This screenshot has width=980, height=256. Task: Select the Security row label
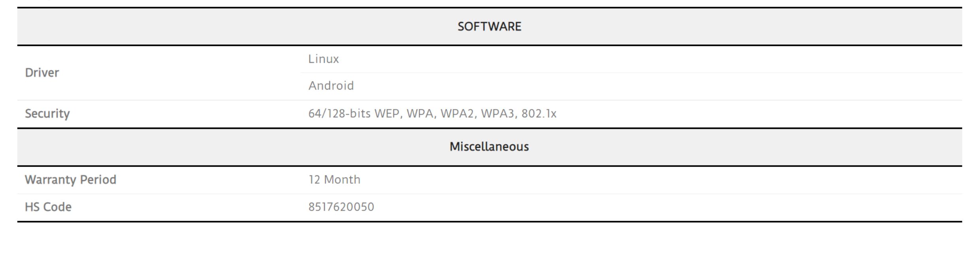[x=47, y=114]
